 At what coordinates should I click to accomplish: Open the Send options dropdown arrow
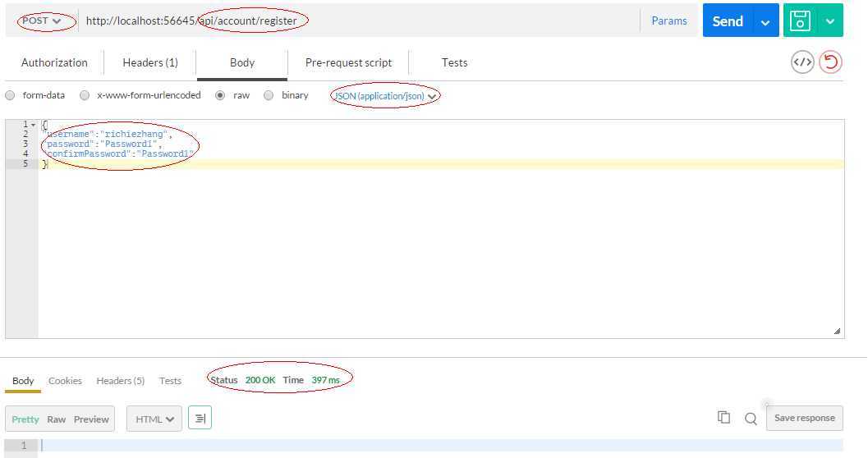point(765,22)
